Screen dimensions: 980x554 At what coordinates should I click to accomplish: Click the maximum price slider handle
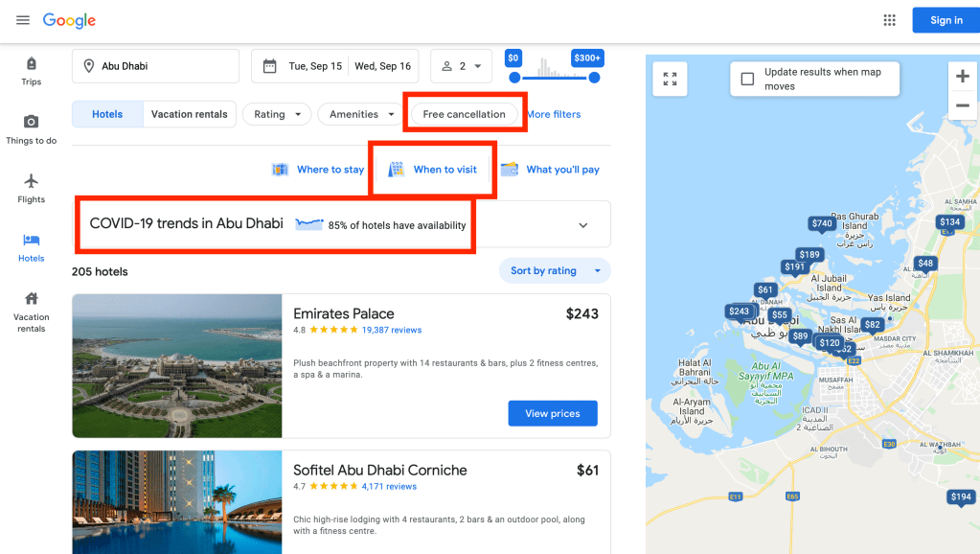[x=594, y=78]
